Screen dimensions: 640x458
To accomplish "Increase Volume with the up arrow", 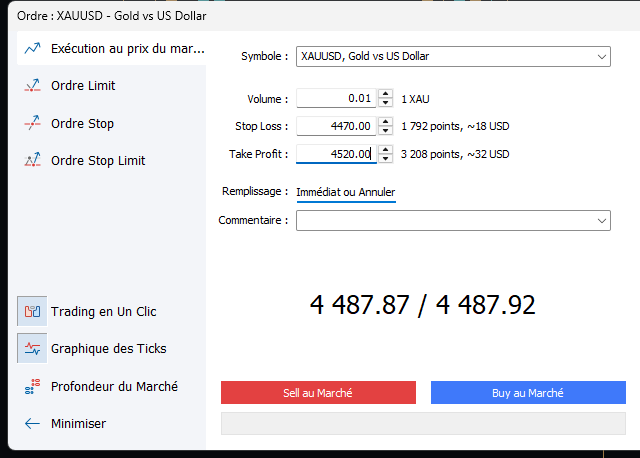I will coord(385,94).
